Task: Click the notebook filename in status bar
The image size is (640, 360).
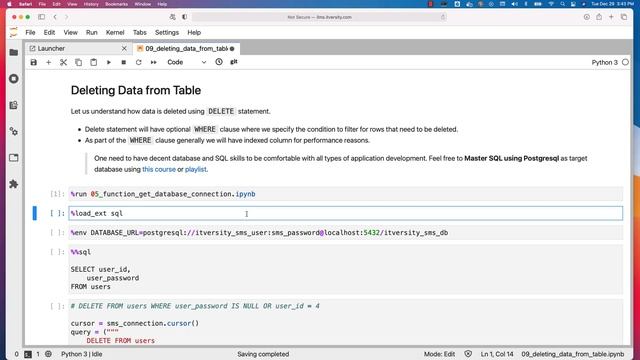Action: (573, 354)
